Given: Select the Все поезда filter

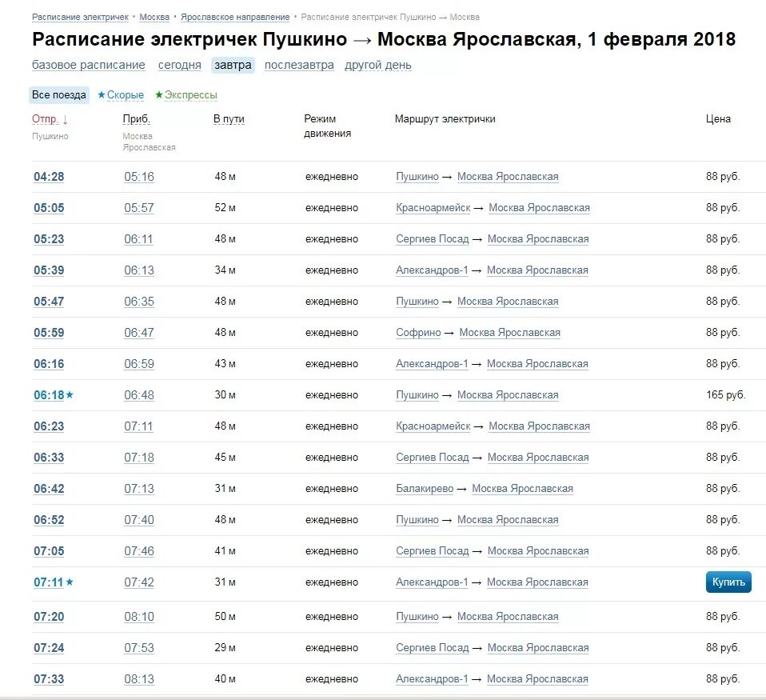Looking at the screenshot, I should (x=59, y=95).
